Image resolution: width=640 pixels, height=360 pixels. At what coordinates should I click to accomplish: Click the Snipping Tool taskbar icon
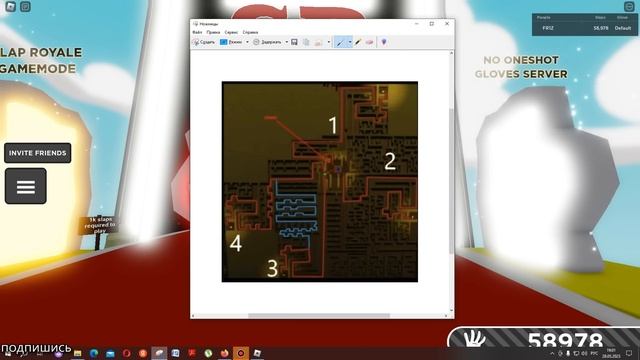(x=159, y=353)
